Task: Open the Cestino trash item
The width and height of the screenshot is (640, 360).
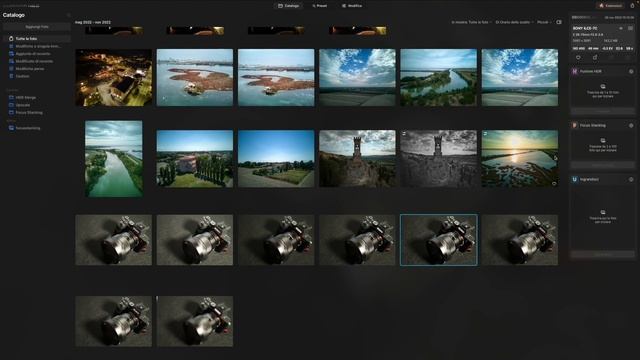Action: click(x=19, y=76)
